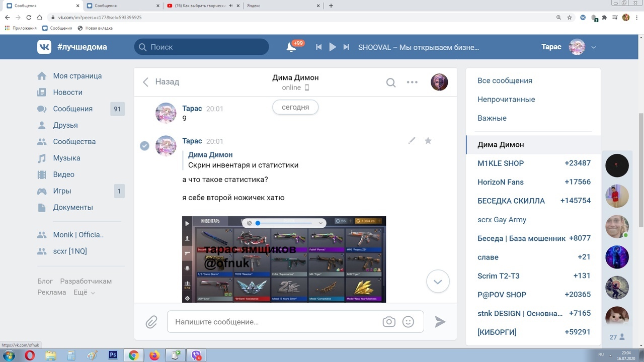
Task: Expand the Ещё footer menu
Action: click(x=84, y=292)
